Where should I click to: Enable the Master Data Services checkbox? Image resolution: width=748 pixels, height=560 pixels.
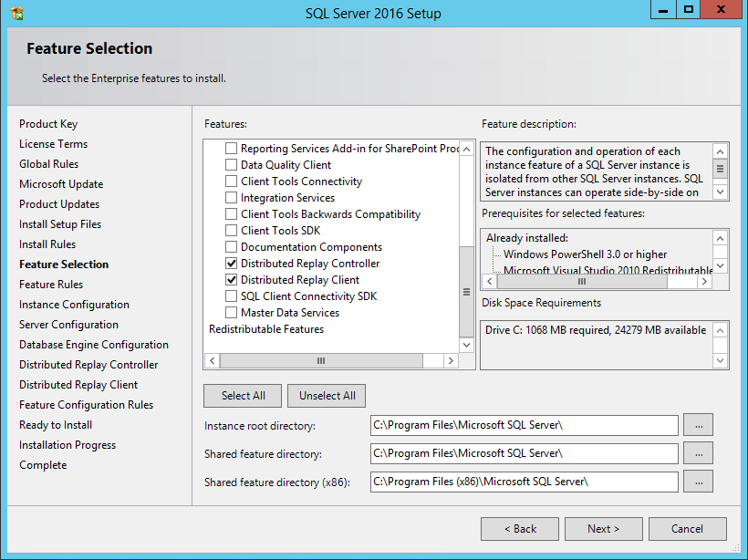(x=232, y=313)
